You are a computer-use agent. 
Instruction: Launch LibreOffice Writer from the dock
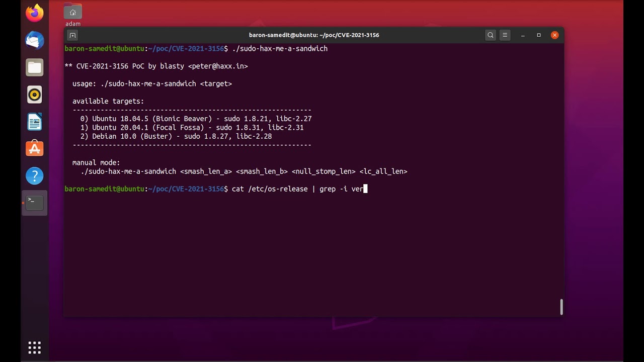pos(35,122)
